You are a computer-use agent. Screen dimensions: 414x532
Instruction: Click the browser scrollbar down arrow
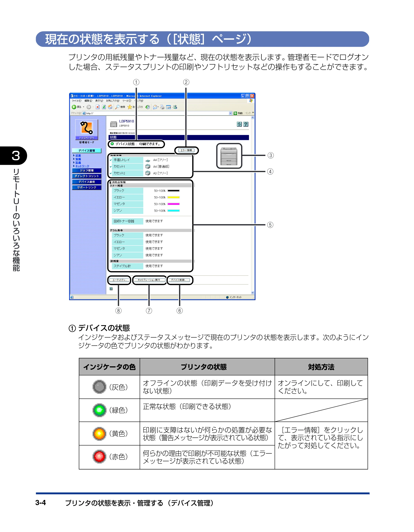tap(253, 292)
